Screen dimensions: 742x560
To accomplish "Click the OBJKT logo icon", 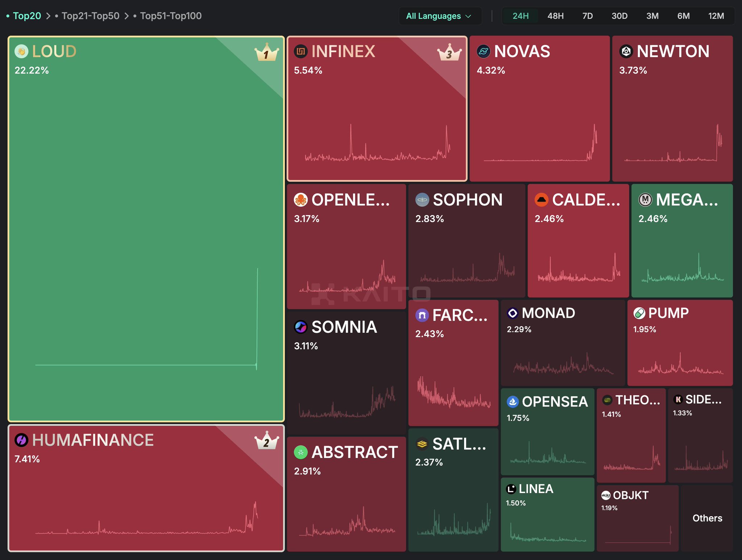I will (x=606, y=495).
